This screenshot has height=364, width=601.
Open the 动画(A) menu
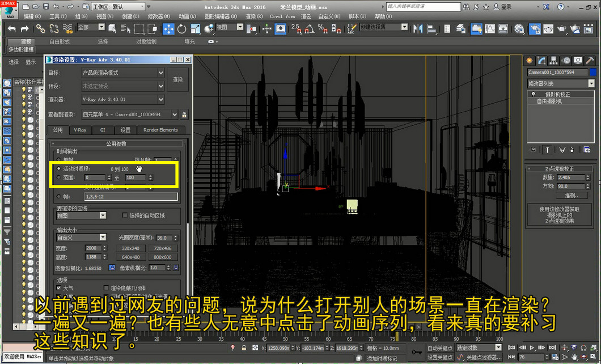(187, 16)
